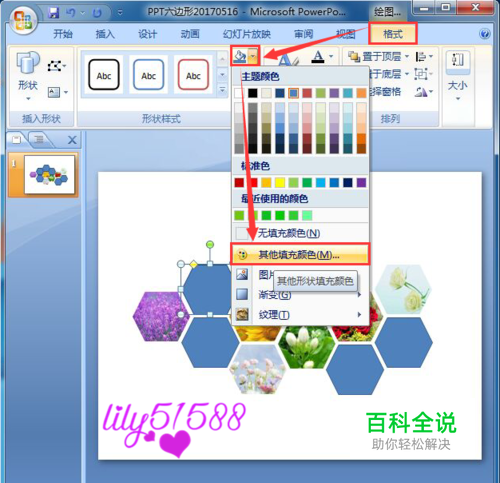Screen dimensions: 500x483
Task: Apply the blue outline Abc style
Action: pos(148,75)
